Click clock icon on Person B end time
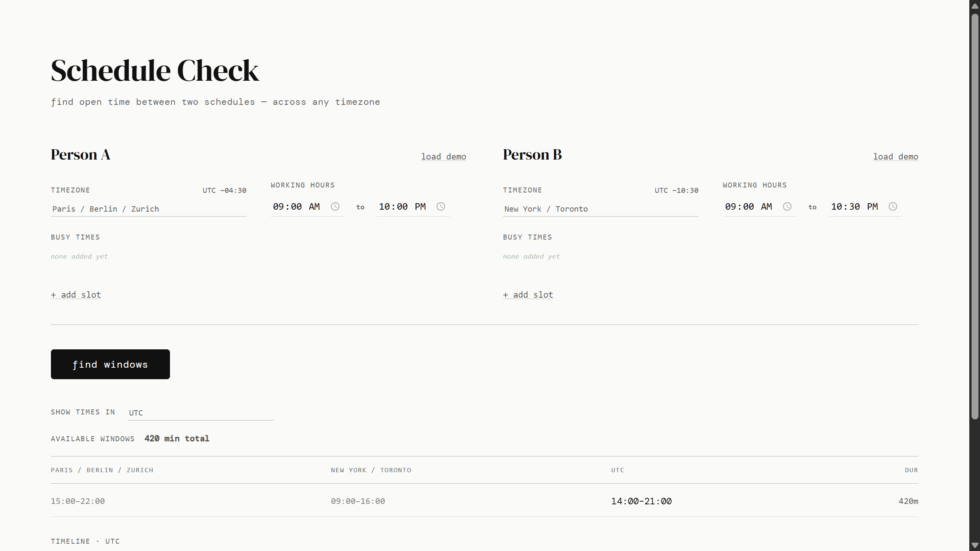 [893, 207]
